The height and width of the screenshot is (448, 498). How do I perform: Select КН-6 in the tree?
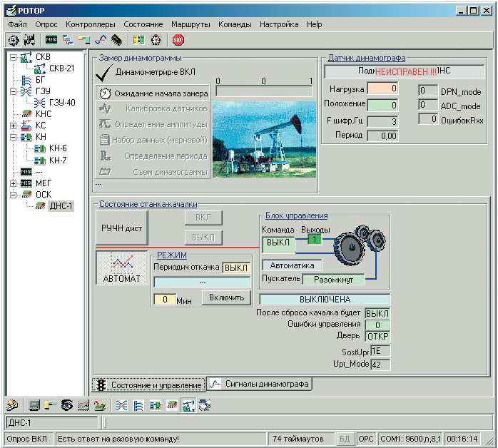[58, 148]
